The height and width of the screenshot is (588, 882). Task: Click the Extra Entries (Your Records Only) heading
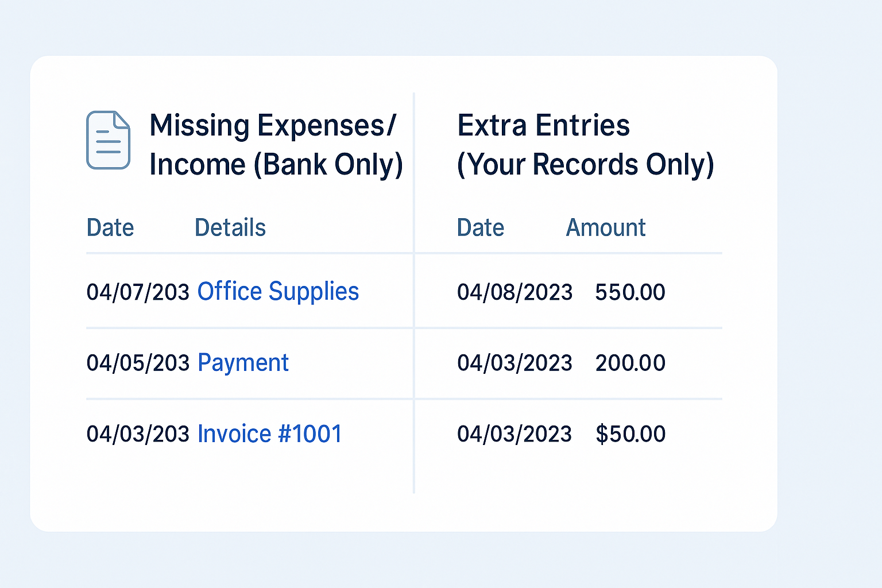coord(586,145)
